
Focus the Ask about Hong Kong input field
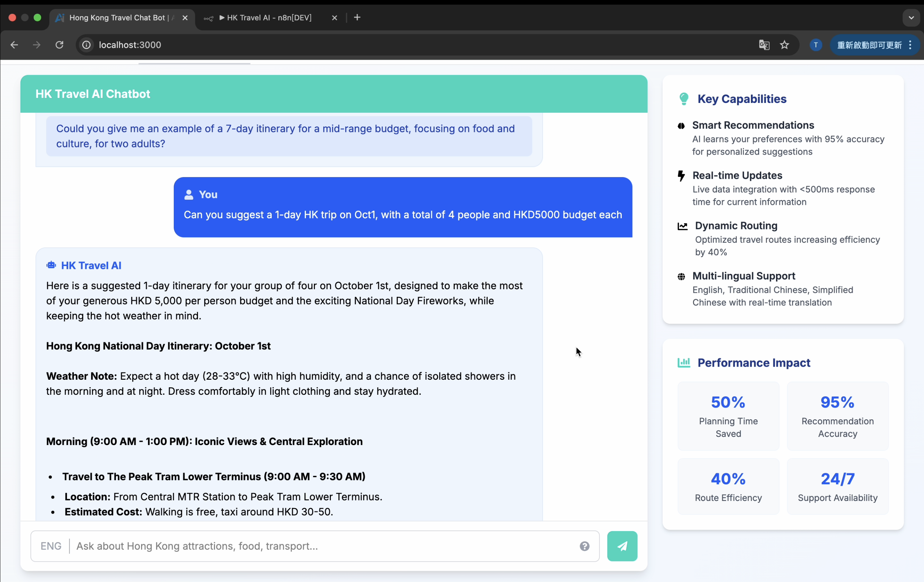(x=322, y=545)
